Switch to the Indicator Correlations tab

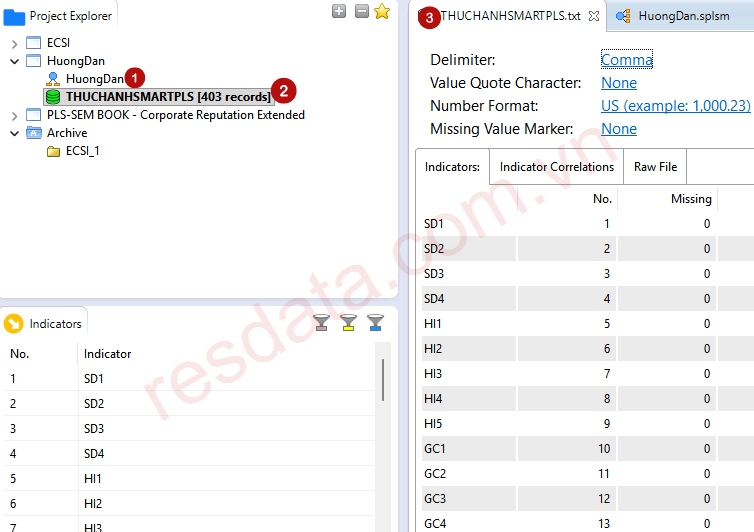pyautogui.click(x=556, y=167)
